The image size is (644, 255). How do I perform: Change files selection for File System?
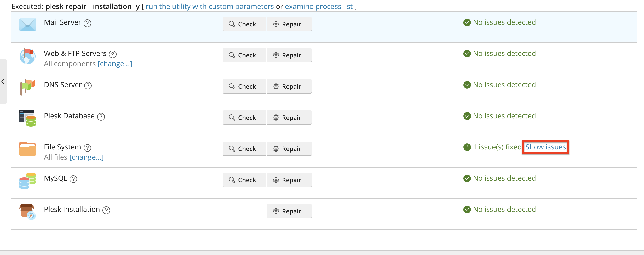click(86, 157)
